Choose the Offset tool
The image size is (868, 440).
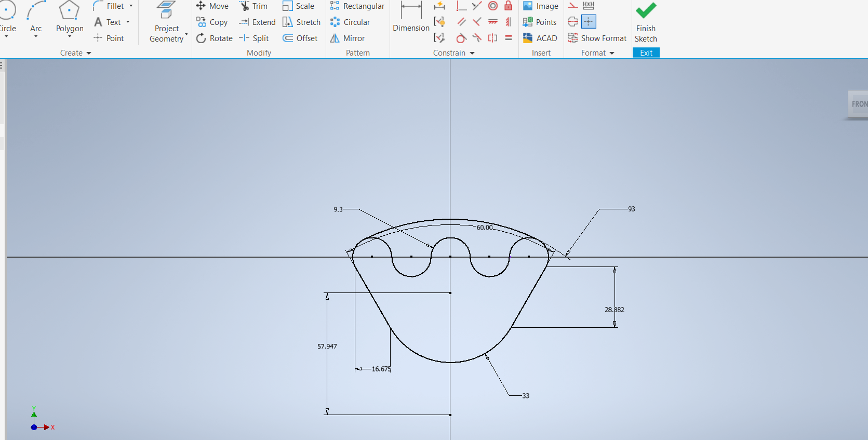[300, 38]
